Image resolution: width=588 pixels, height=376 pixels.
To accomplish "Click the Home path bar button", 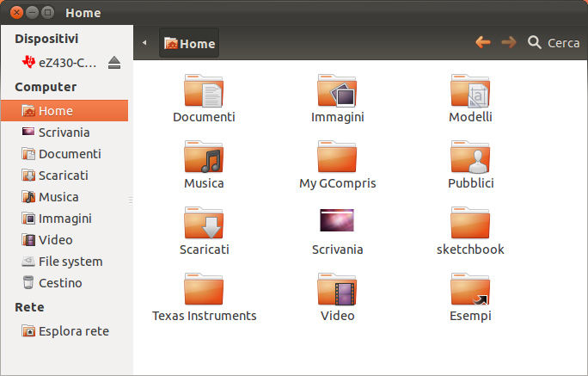I will [189, 43].
